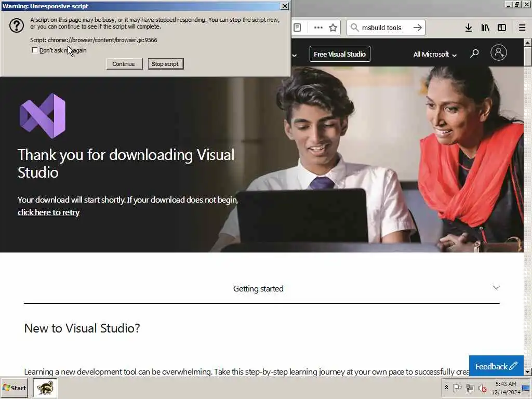Enable the "Don't ask me again" checkbox
Screen dimensions: 532x399
[x=35, y=50]
